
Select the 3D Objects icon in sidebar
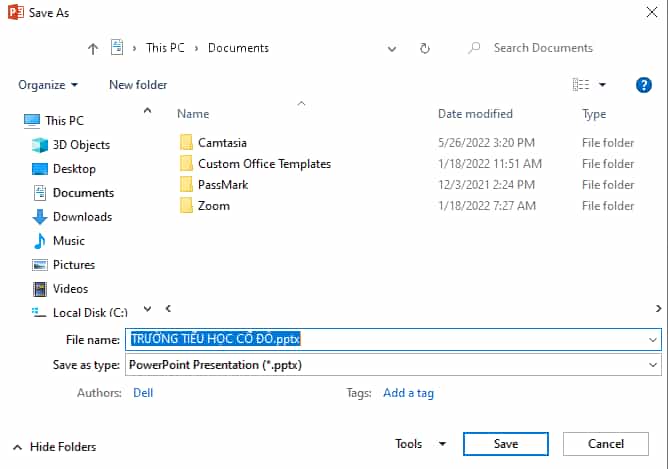pyautogui.click(x=40, y=145)
